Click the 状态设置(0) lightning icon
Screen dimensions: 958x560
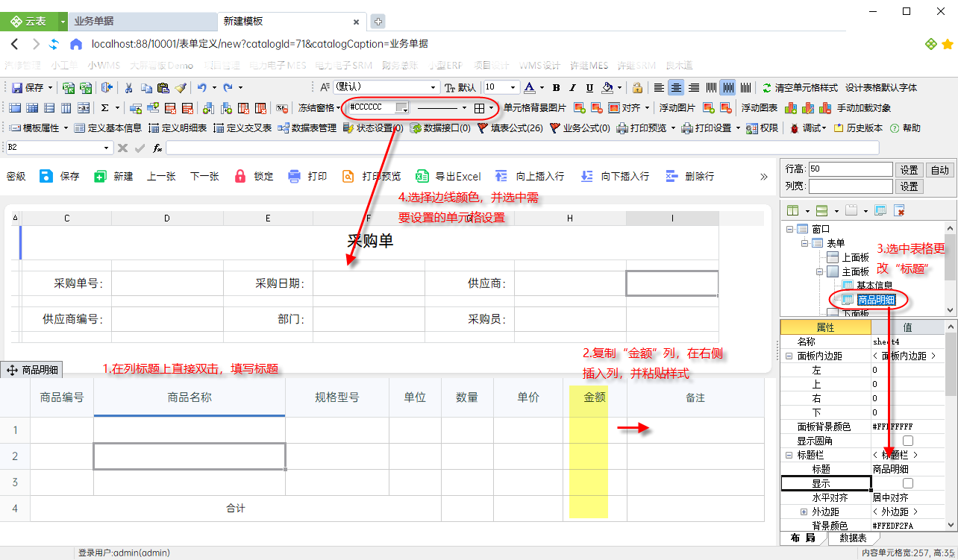[x=348, y=128]
